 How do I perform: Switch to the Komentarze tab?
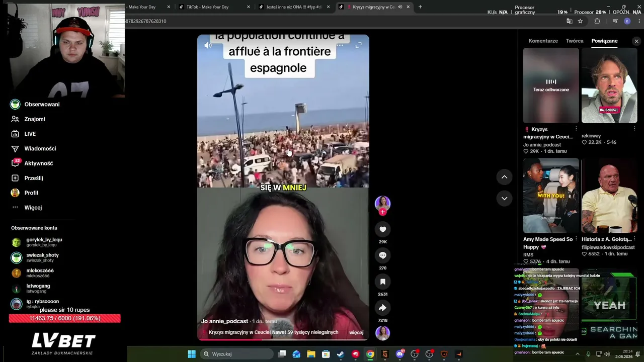tap(543, 41)
